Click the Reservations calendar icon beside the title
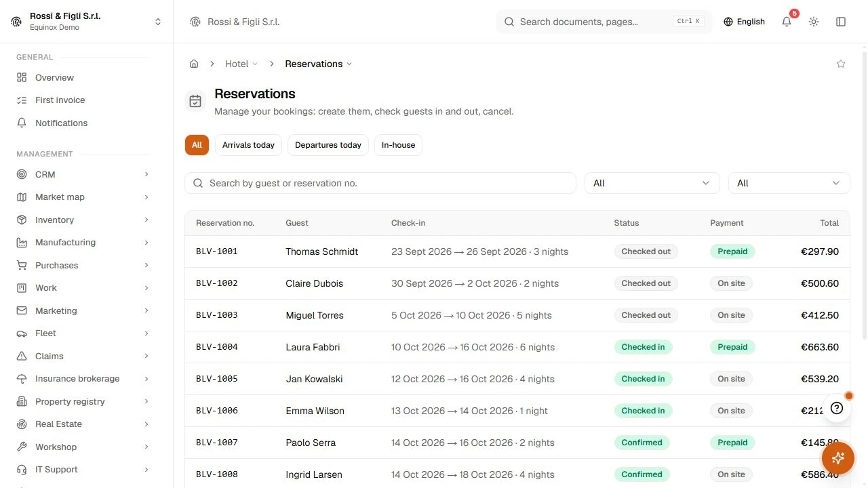Screen dimensions: 868x488 pos(195,101)
